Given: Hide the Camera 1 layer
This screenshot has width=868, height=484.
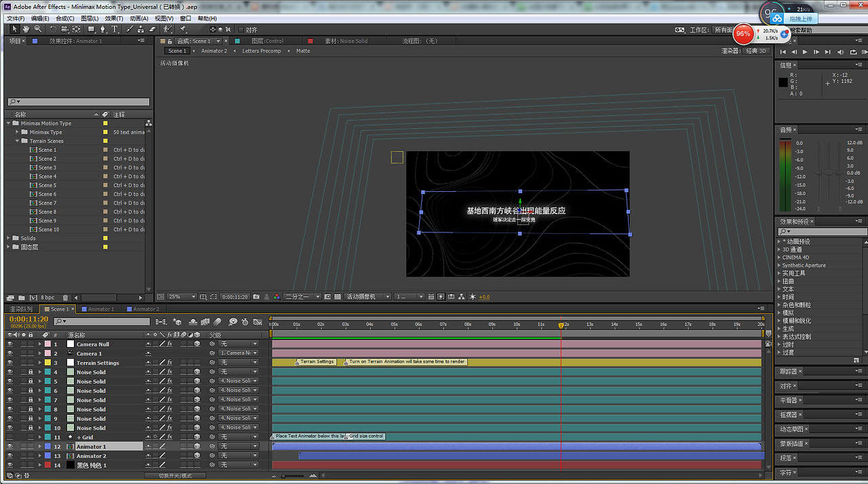Looking at the screenshot, I should 10,354.
